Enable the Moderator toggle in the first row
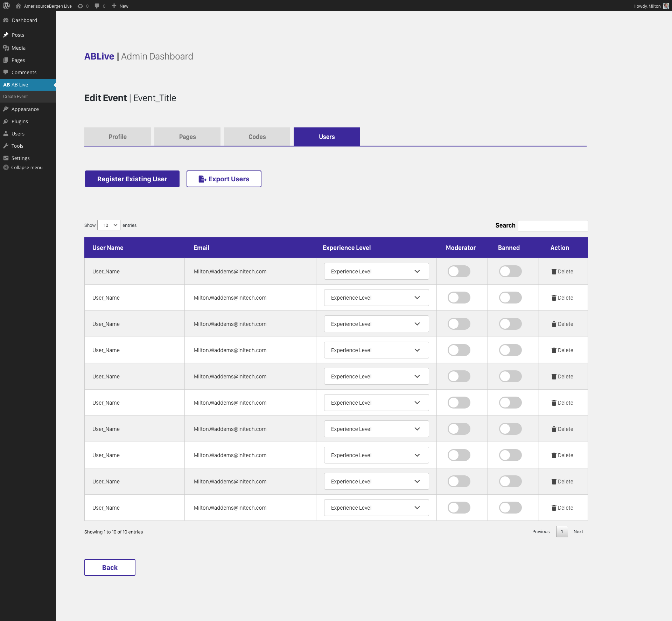This screenshot has width=672, height=621. click(x=458, y=271)
